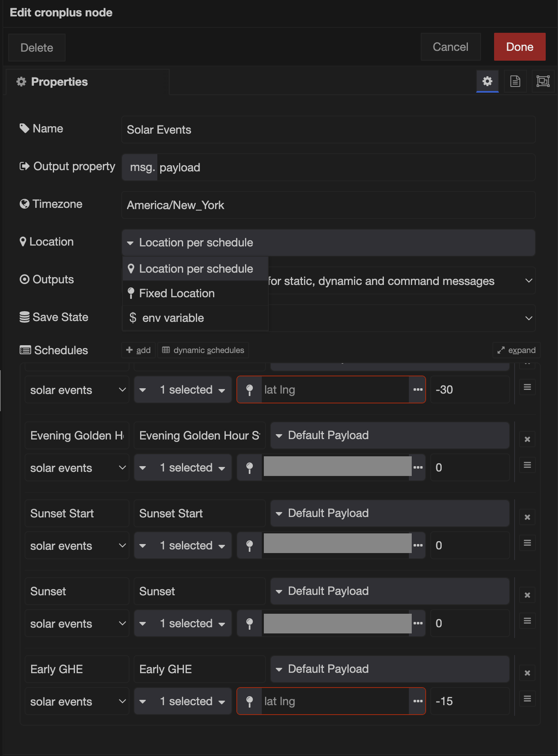Select the env variable location option
The width and height of the screenshot is (558, 756).
pos(173,318)
